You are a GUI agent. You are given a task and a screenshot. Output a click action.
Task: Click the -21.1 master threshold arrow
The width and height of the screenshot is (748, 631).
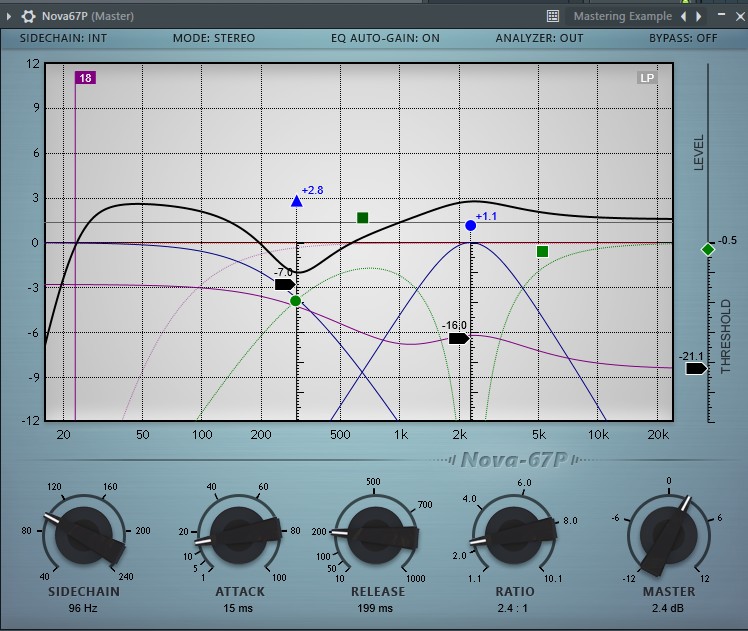[696, 369]
